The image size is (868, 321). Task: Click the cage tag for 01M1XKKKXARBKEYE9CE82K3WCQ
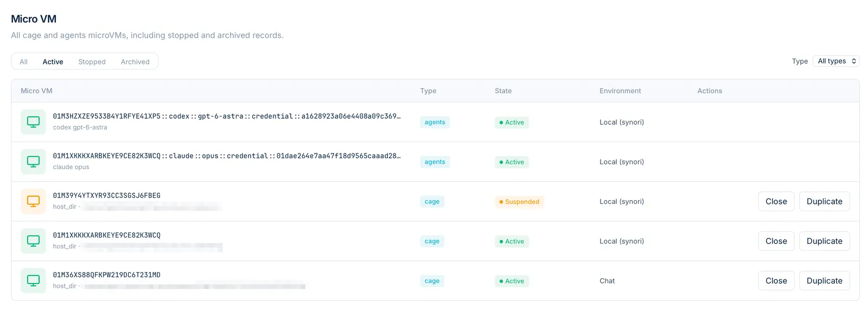point(432,241)
